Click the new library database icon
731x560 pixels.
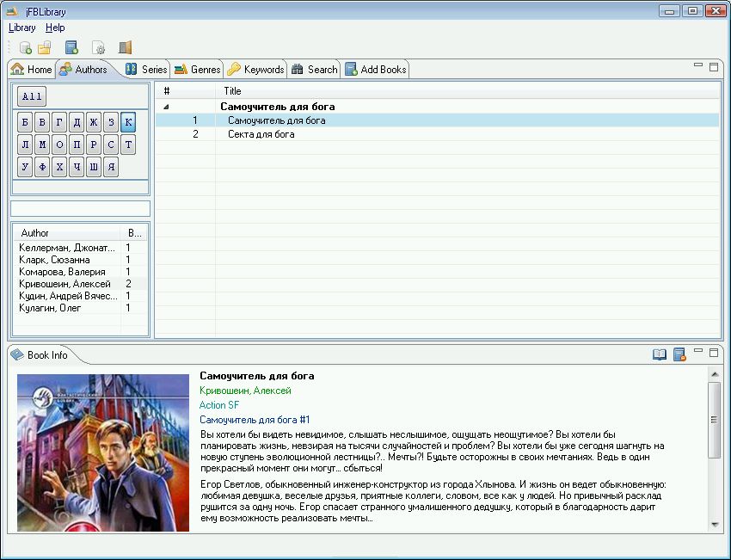coord(26,47)
